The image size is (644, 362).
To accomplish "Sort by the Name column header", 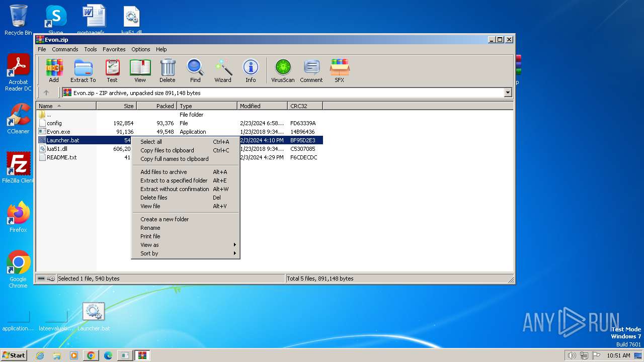I will pos(66,106).
